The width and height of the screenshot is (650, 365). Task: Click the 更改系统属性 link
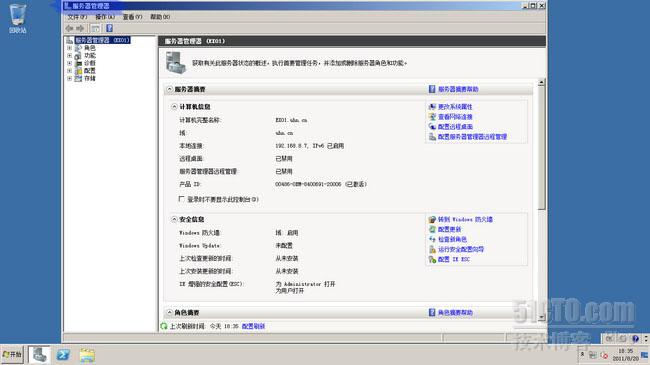(x=455, y=107)
